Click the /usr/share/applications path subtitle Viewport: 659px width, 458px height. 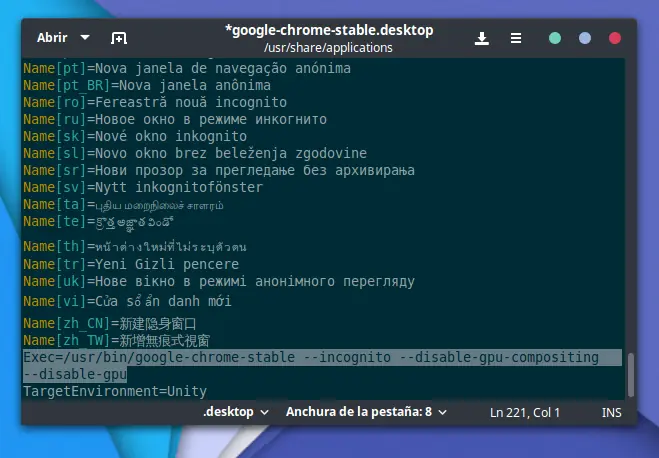pos(328,48)
